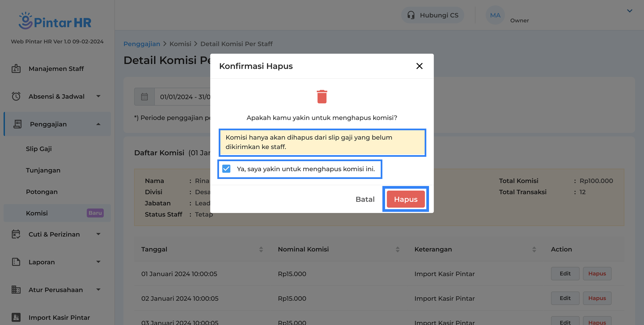
Task: Confirm deletion with red Hapus button
Action: (x=406, y=199)
